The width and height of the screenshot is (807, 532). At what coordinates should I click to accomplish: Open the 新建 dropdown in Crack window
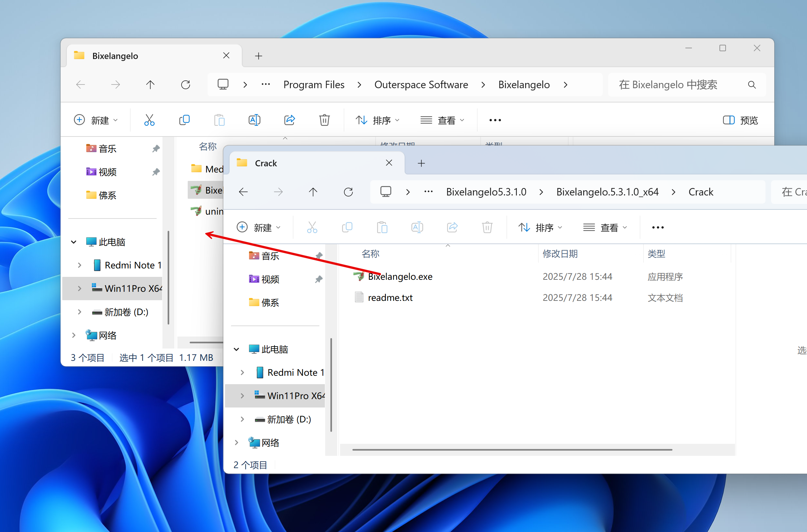(x=258, y=228)
